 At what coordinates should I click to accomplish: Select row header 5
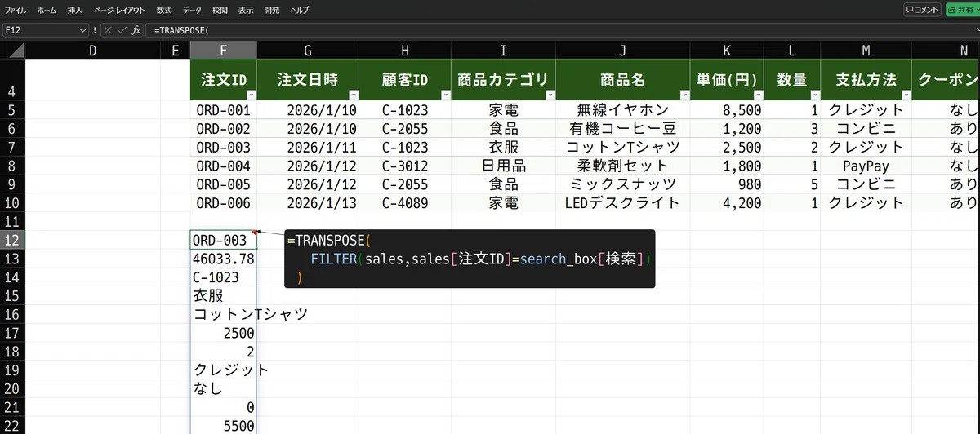(12, 109)
